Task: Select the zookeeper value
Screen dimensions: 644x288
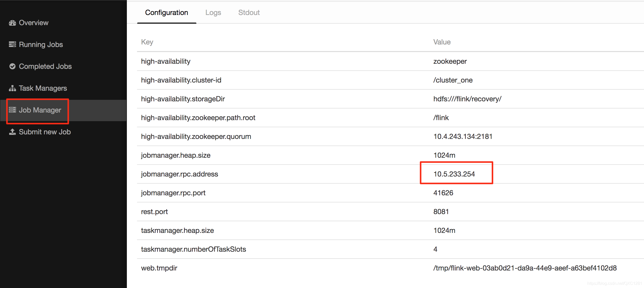Action: (x=450, y=61)
